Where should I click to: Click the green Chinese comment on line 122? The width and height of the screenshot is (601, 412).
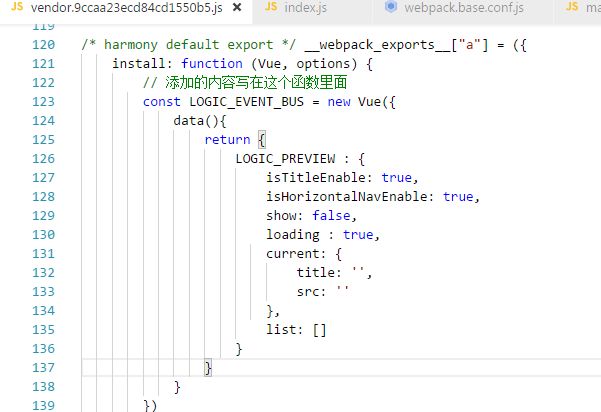[245, 82]
